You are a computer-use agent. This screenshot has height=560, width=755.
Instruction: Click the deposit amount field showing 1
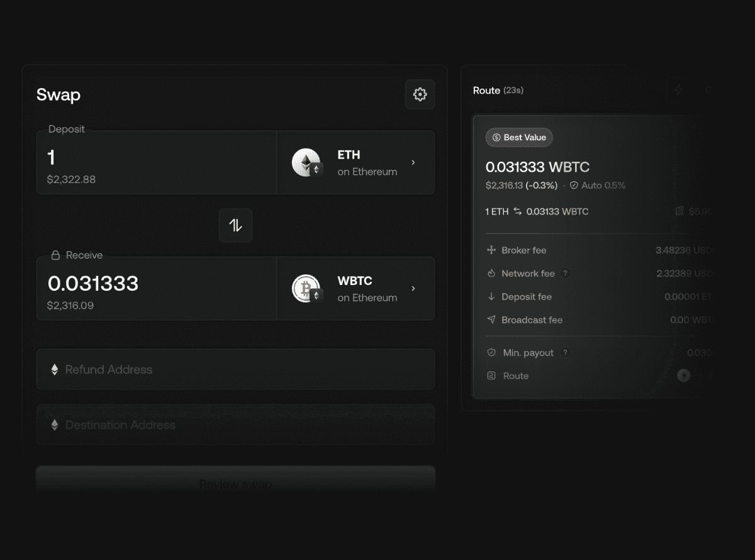point(157,162)
